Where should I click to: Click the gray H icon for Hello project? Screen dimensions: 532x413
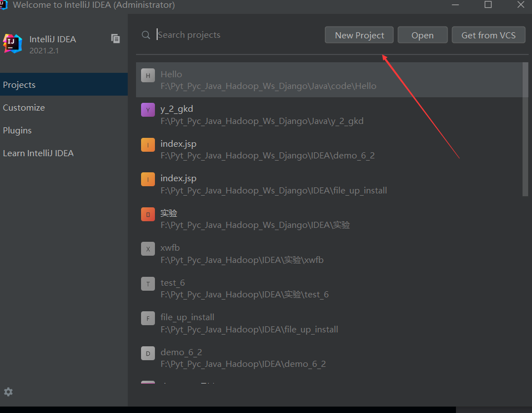point(148,76)
